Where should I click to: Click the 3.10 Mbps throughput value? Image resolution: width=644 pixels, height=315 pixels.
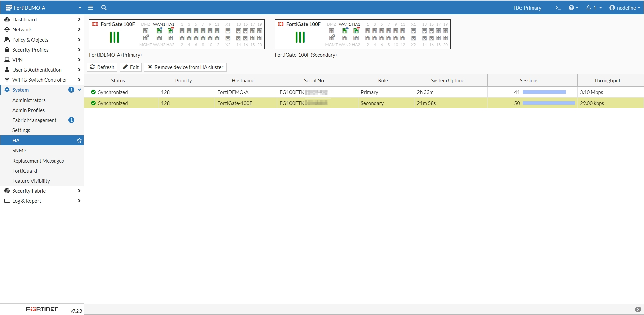[x=591, y=92]
